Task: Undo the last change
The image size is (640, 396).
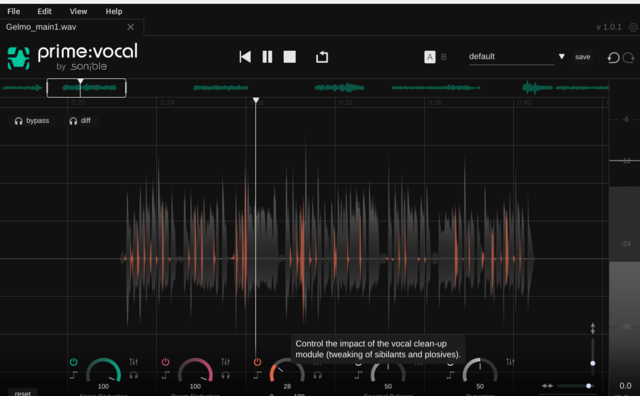Action: [x=613, y=58]
